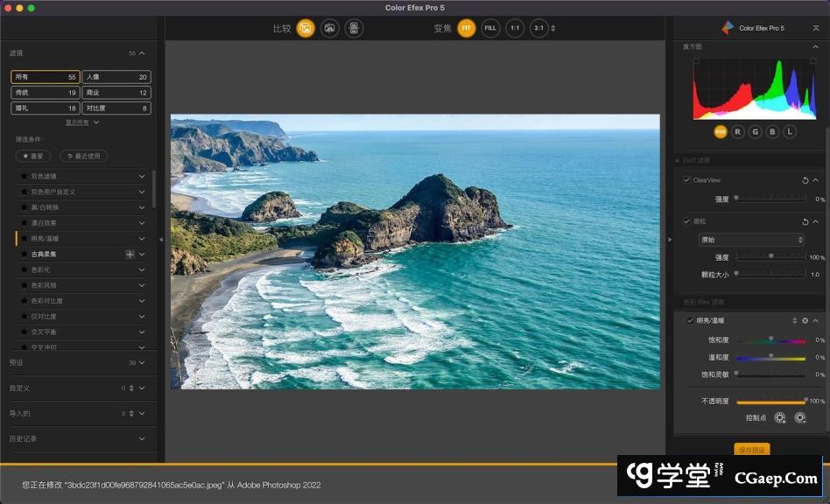Image resolution: width=830 pixels, height=504 pixels.
Task: Uncheck the 明亮/温暖 filter checkbox
Action: click(690, 320)
